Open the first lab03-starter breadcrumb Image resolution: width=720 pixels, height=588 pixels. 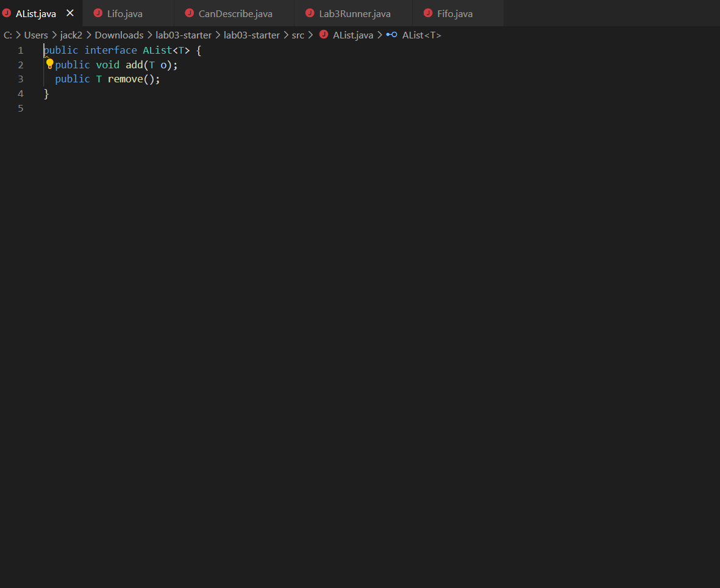click(184, 35)
